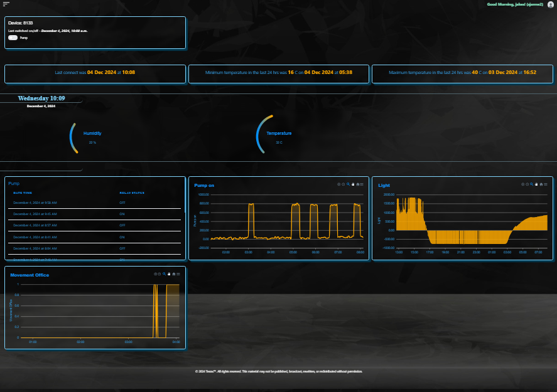Click the 'DATE TIME' column header
557x392 pixels.
[x=23, y=193]
